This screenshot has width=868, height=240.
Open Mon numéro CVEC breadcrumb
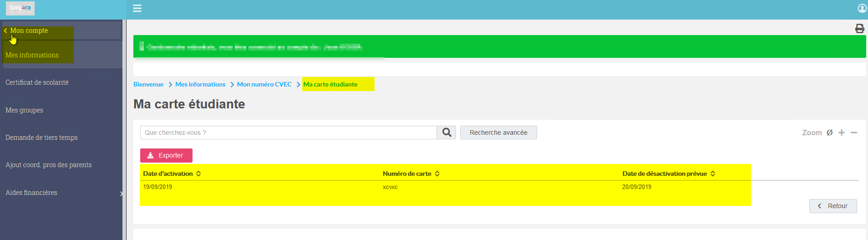[264, 84]
